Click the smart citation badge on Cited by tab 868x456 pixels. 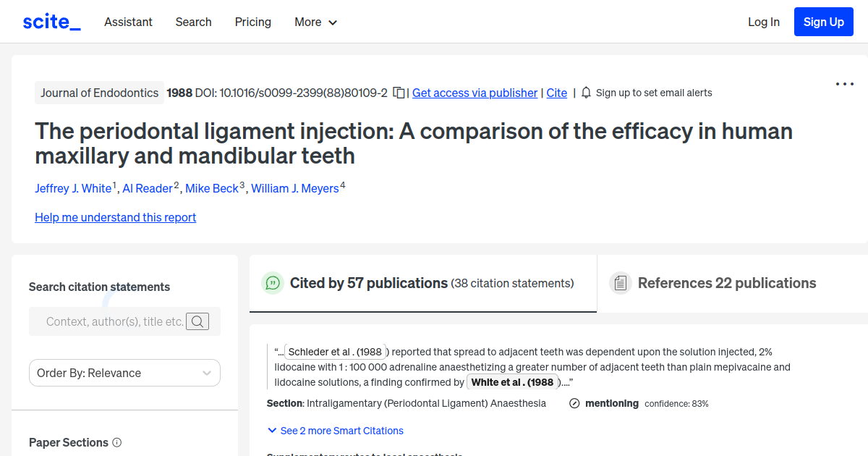point(273,283)
